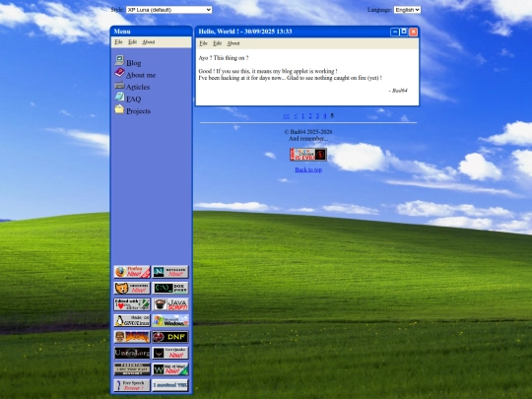Open the Articles link
Screen dimensions: 532x399
click(138, 88)
